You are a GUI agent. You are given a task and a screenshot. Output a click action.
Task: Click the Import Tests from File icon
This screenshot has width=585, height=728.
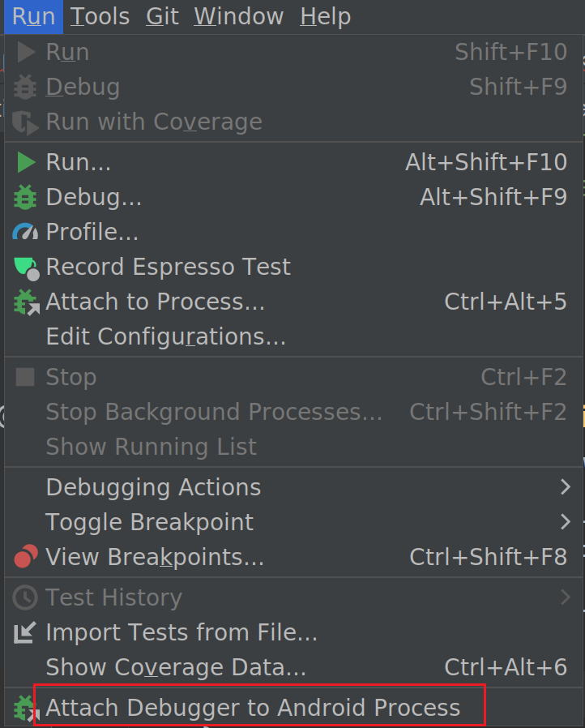click(26, 632)
